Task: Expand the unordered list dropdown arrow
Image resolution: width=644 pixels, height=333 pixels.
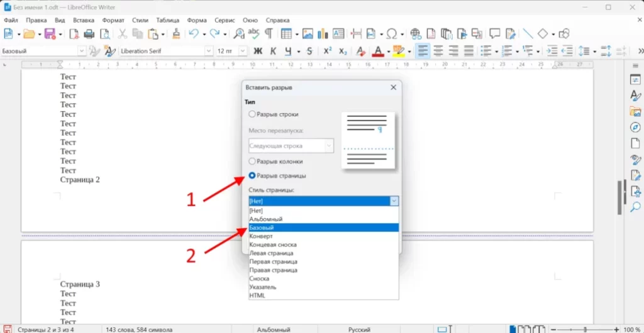Action: click(x=497, y=52)
